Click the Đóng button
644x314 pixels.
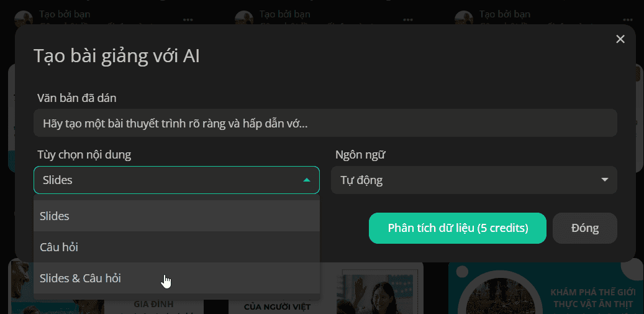pyautogui.click(x=585, y=228)
